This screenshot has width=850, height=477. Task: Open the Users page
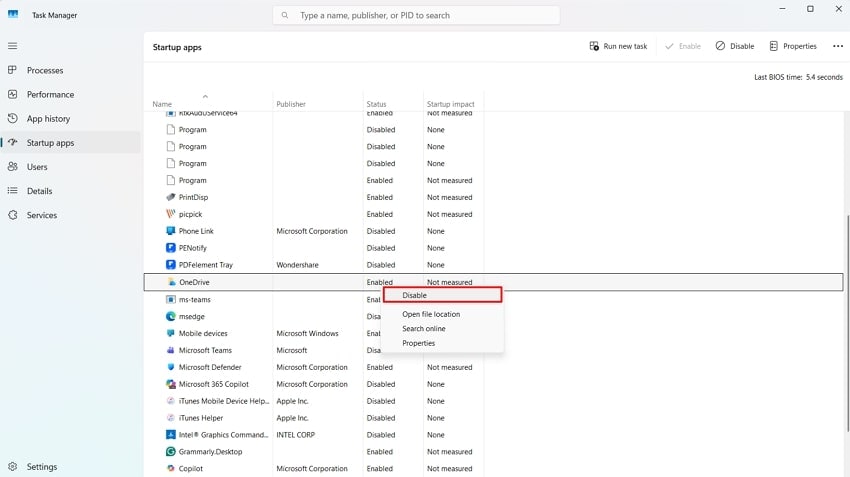[x=70, y=166]
